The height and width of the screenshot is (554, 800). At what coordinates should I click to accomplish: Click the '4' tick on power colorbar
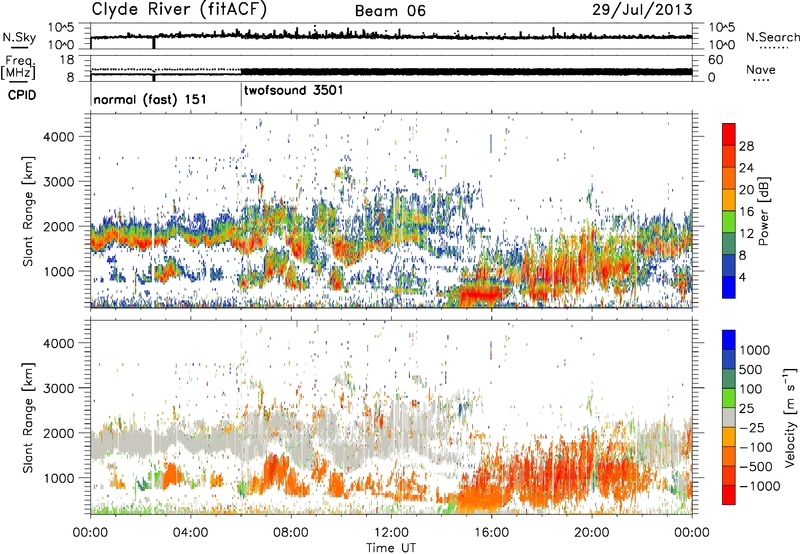(x=742, y=277)
